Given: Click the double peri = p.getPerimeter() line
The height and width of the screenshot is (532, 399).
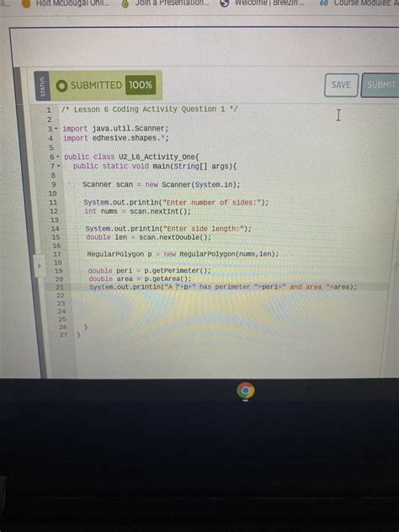Looking at the screenshot, I should [150, 271].
